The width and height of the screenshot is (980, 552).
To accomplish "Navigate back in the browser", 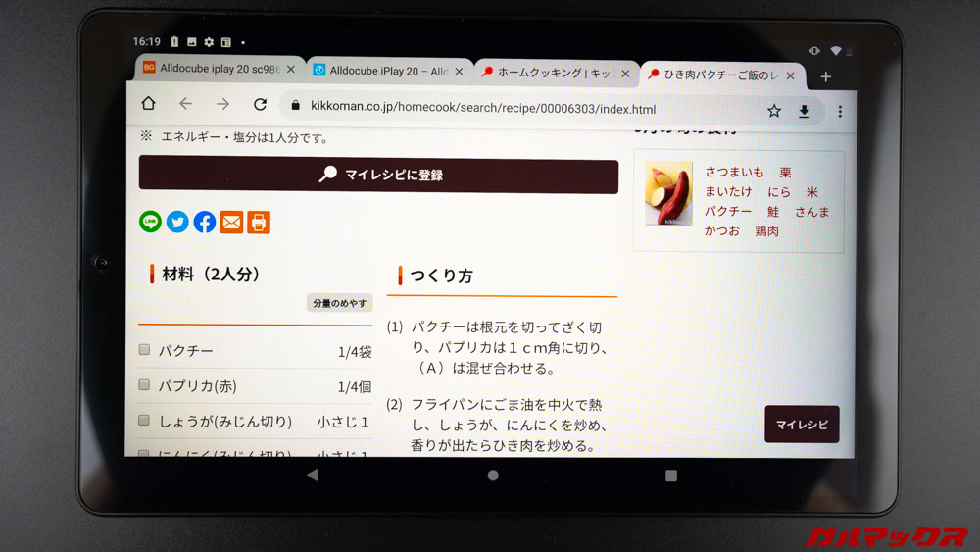I will 185,103.
